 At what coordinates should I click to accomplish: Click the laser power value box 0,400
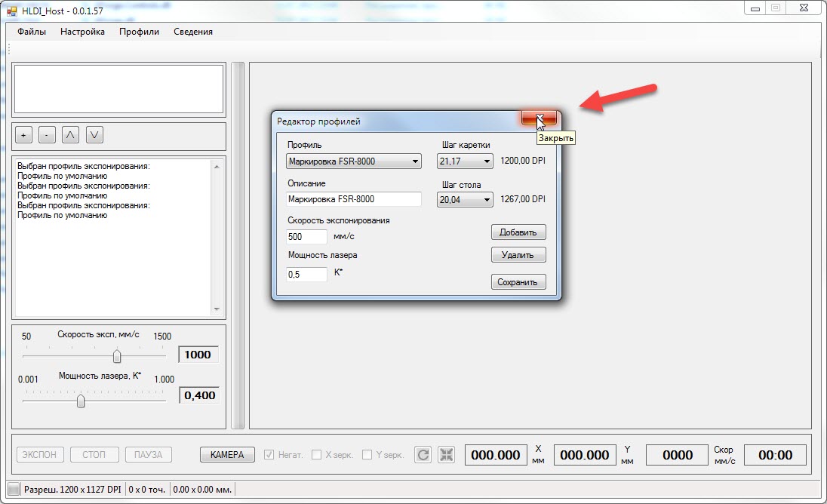point(199,395)
